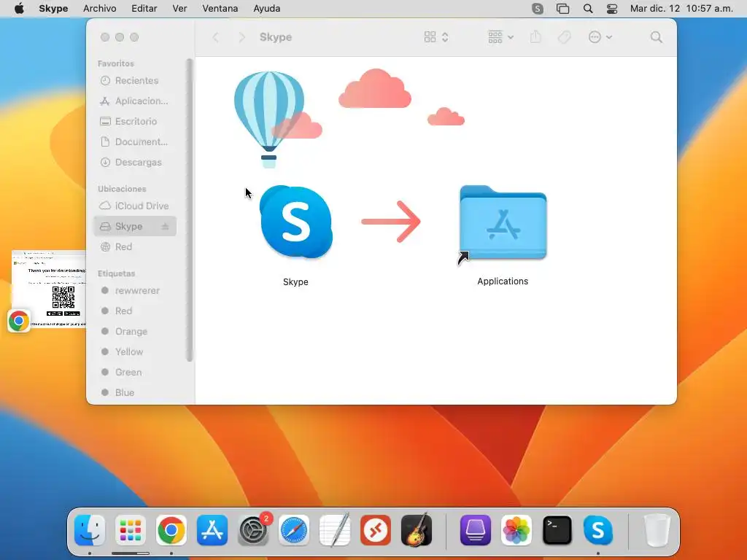747x560 pixels.
Task: Select iCloud Drive in Ubicaciones
Action: 135,206
